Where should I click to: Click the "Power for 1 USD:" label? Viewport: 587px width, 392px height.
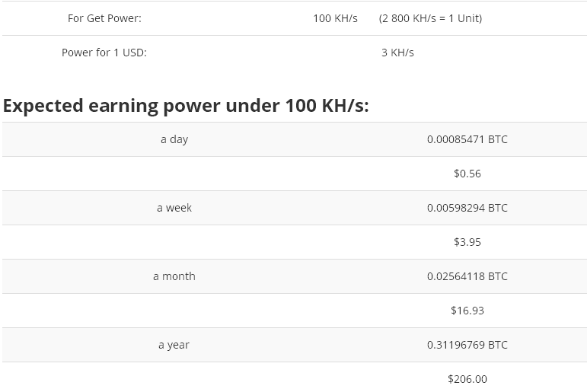click(x=104, y=53)
